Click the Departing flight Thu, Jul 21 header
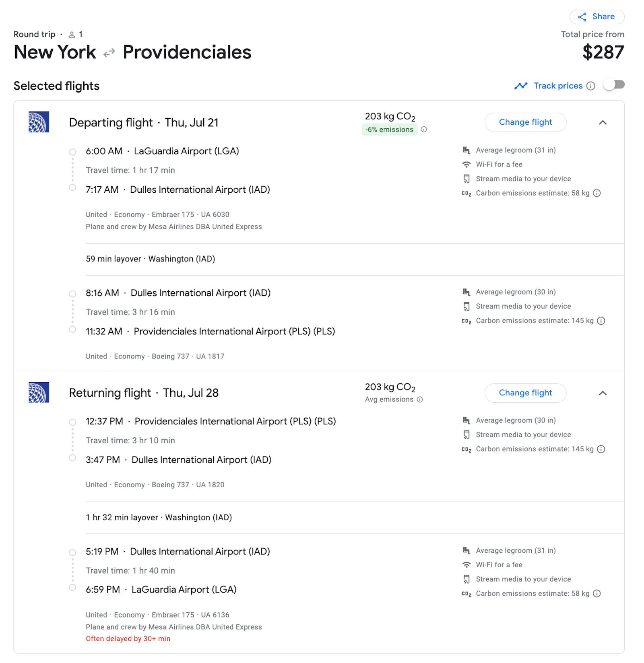 pos(144,122)
